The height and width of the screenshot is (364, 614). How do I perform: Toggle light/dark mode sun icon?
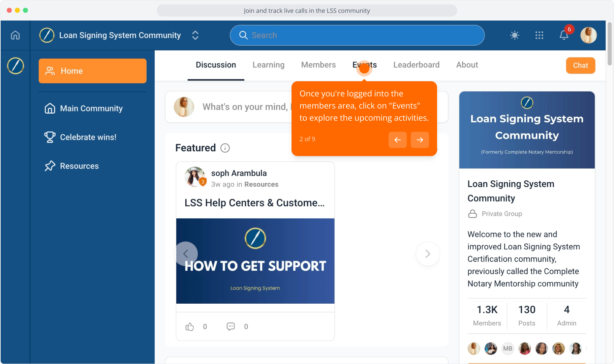pyautogui.click(x=515, y=35)
